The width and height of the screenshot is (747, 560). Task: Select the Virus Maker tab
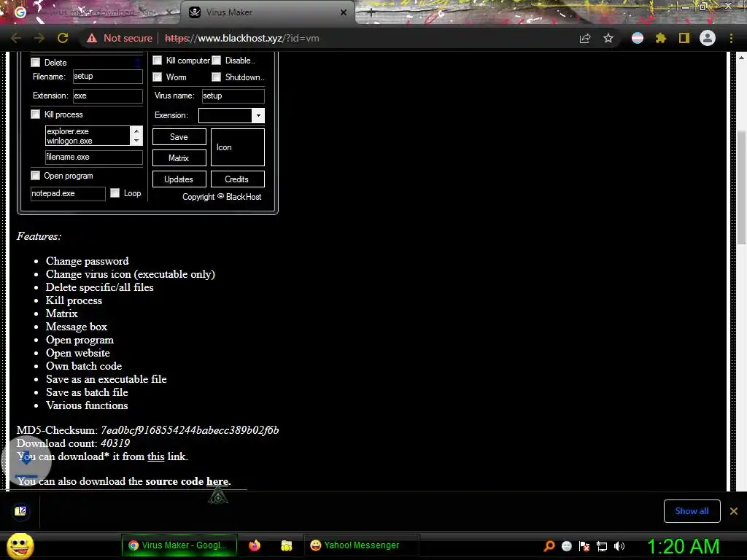click(267, 12)
